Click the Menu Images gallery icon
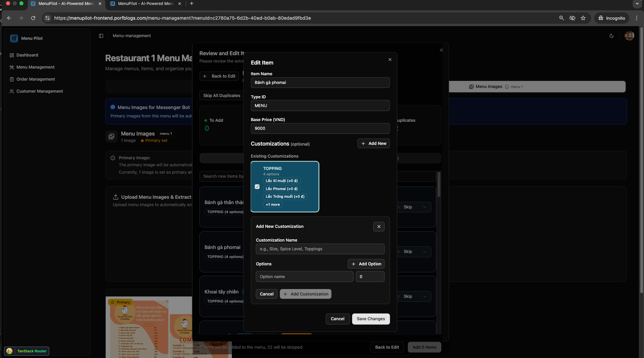The height and width of the screenshot is (358, 644). 111,137
